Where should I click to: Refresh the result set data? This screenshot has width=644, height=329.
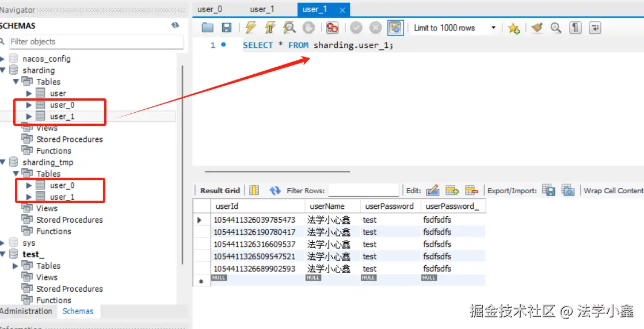pyautogui.click(x=275, y=190)
